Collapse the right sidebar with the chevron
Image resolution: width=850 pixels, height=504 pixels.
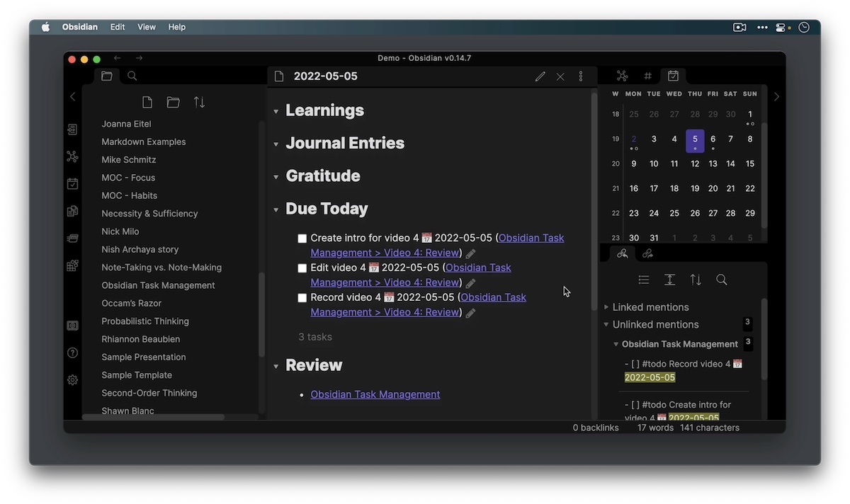(x=776, y=96)
